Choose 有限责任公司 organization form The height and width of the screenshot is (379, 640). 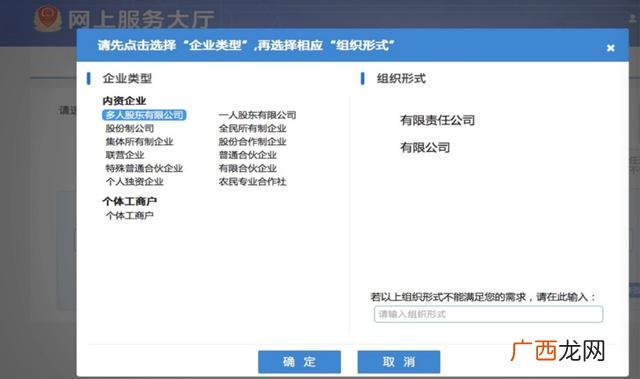437,120
